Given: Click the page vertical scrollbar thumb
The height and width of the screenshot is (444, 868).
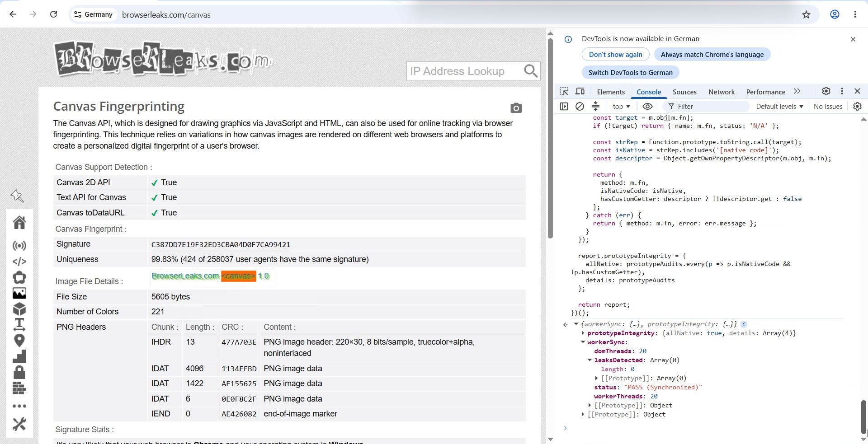Looking at the screenshot, I should 550,138.
